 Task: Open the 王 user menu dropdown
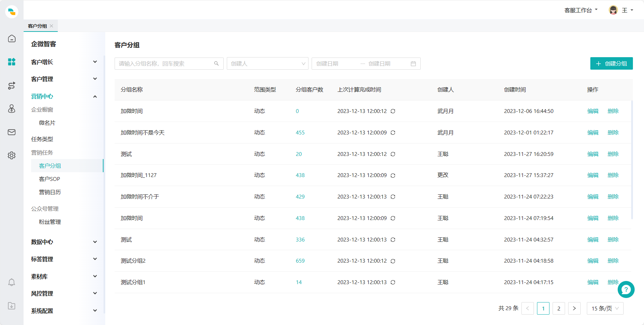tap(627, 10)
